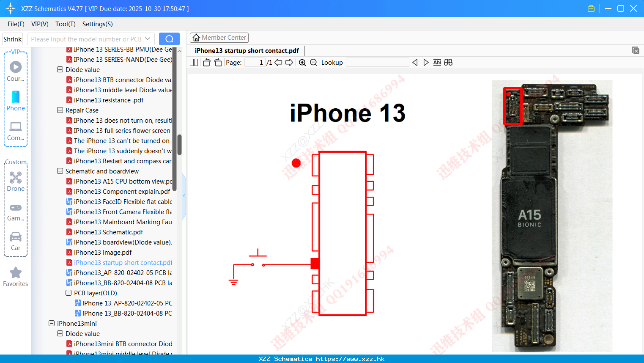644x363 pixels.
Task: Zoom out of the PDF
Action: tap(313, 63)
